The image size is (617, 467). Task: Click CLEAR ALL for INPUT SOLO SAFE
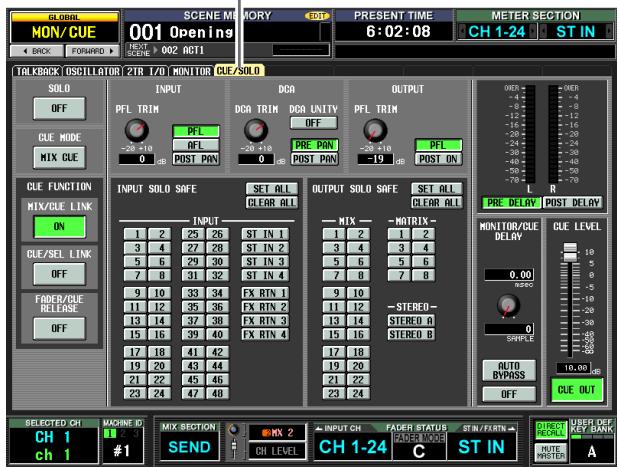pyautogui.click(x=272, y=203)
